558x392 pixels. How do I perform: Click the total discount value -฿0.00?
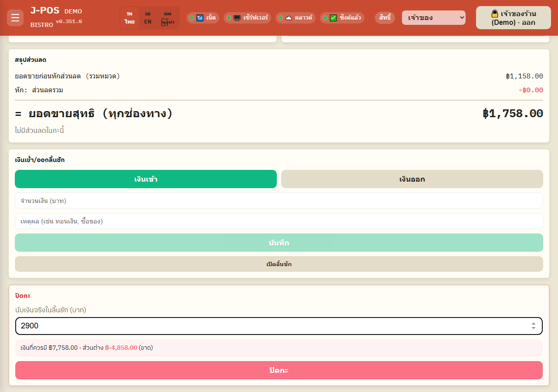(x=531, y=90)
